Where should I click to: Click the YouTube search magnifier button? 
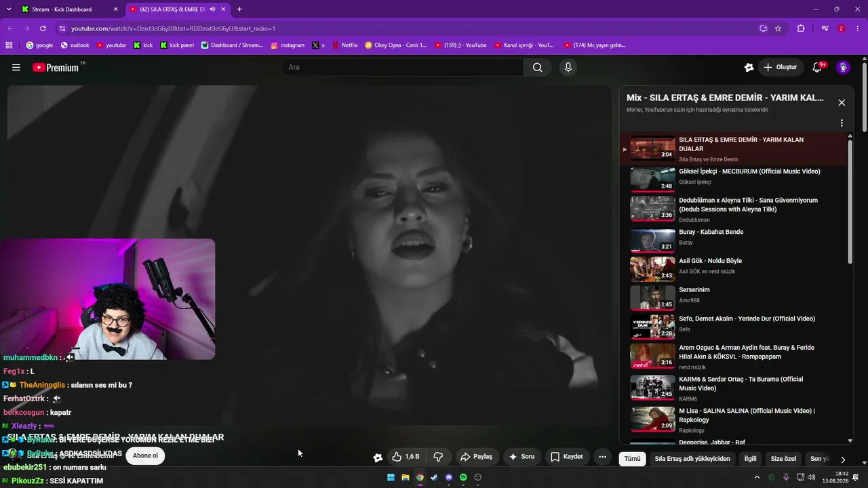click(537, 67)
